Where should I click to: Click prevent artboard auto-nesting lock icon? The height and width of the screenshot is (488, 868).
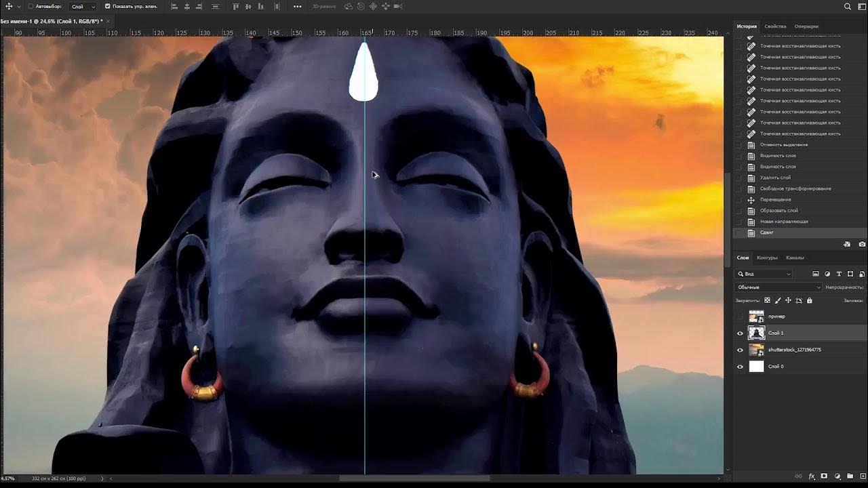[x=799, y=300]
